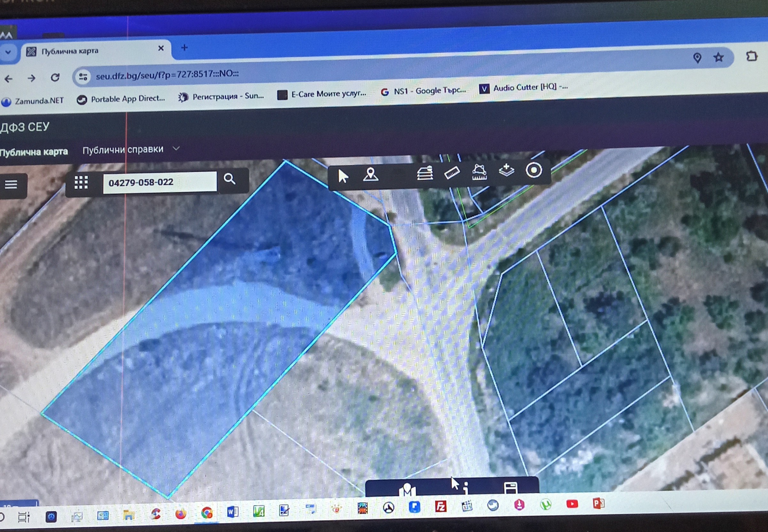Choose the polygon area measurement tool
Viewport: 768px width, 532px height.
click(x=479, y=172)
